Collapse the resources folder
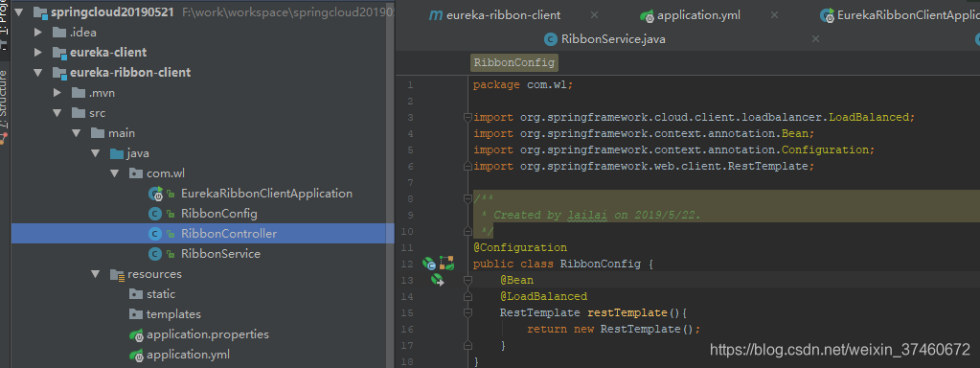Viewport: 980px width, 368px height. (96, 274)
